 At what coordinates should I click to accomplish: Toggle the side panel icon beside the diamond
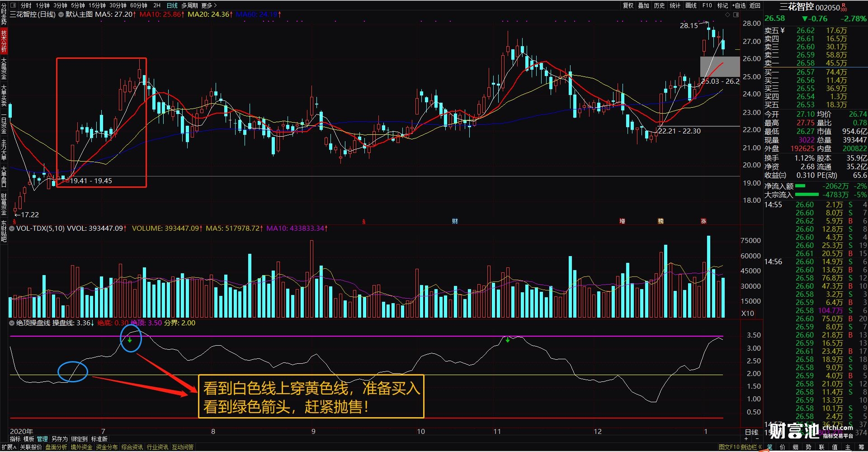[x=736, y=14]
